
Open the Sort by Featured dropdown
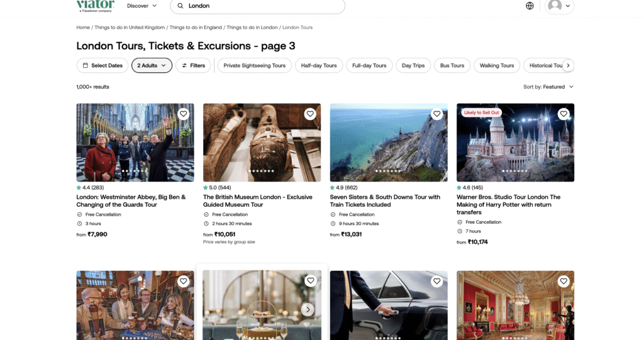(x=548, y=87)
